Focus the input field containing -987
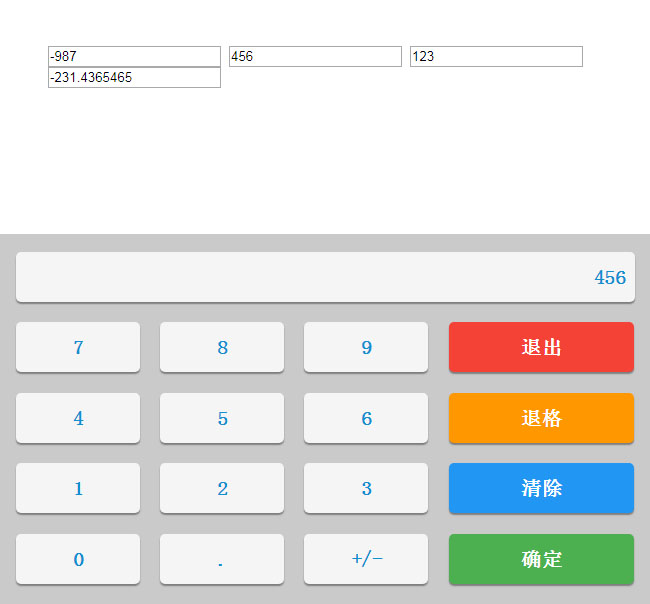The image size is (650, 604). click(x=134, y=57)
